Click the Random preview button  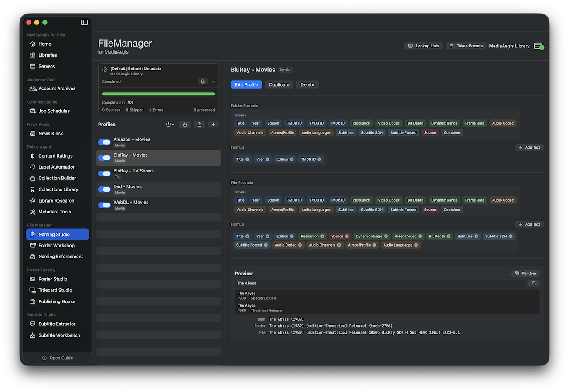click(x=525, y=274)
